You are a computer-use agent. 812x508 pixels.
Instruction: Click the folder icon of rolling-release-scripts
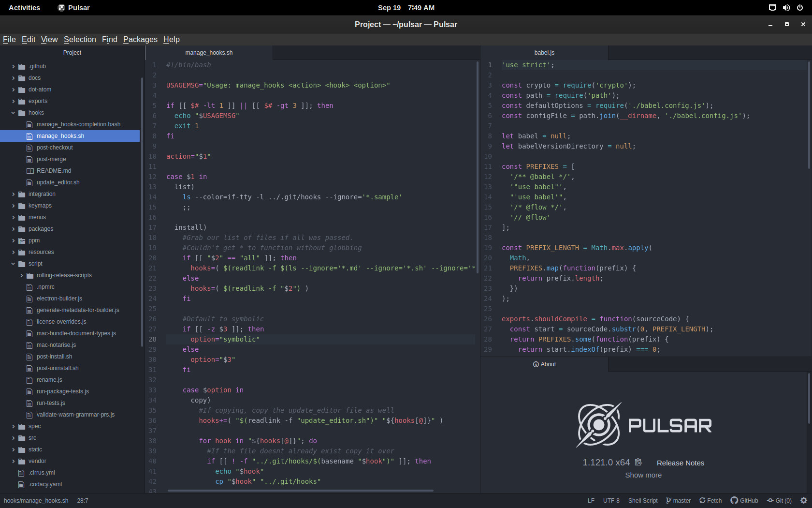click(30, 275)
